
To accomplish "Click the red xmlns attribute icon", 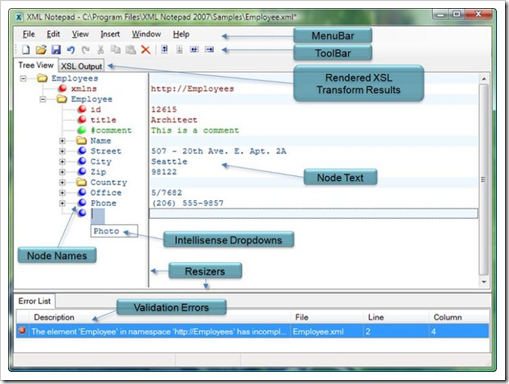I will [62, 88].
